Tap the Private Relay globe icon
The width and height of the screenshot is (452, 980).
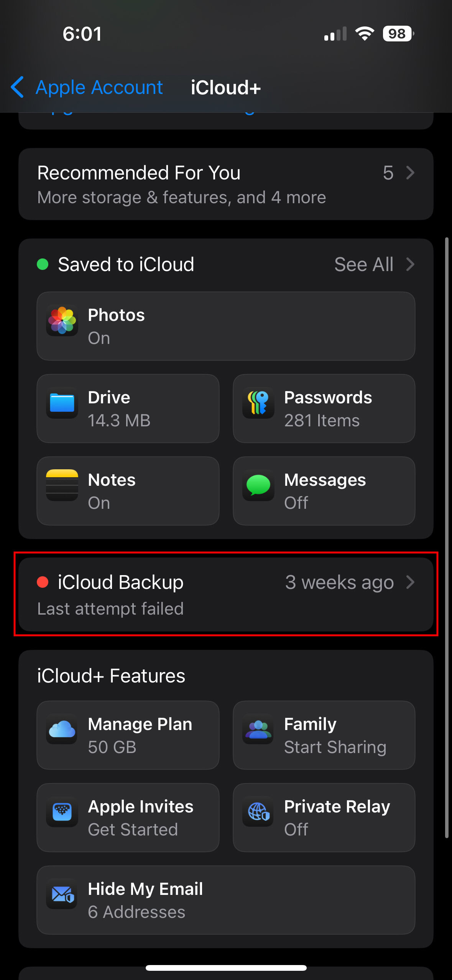coord(258,812)
